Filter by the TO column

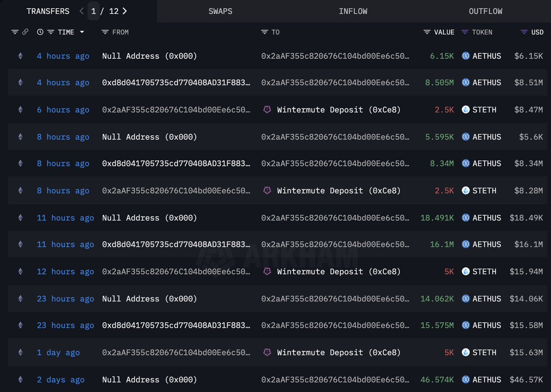click(264, 32)
